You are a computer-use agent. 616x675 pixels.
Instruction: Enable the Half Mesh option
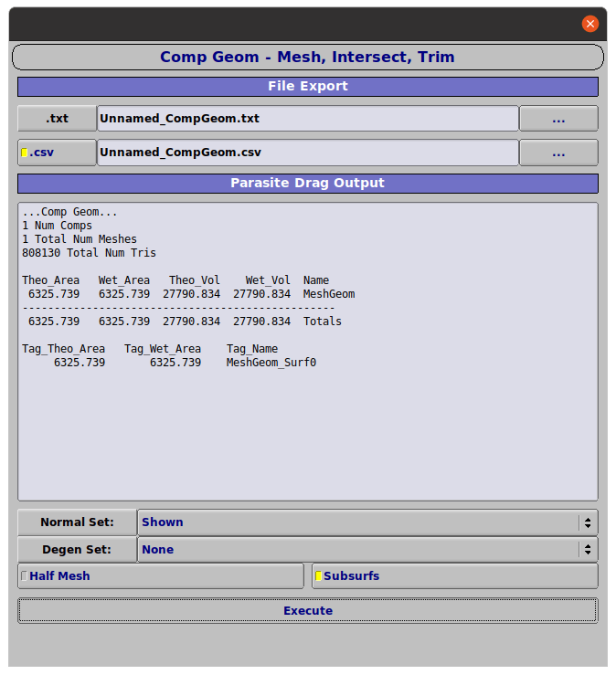[161, 576]
